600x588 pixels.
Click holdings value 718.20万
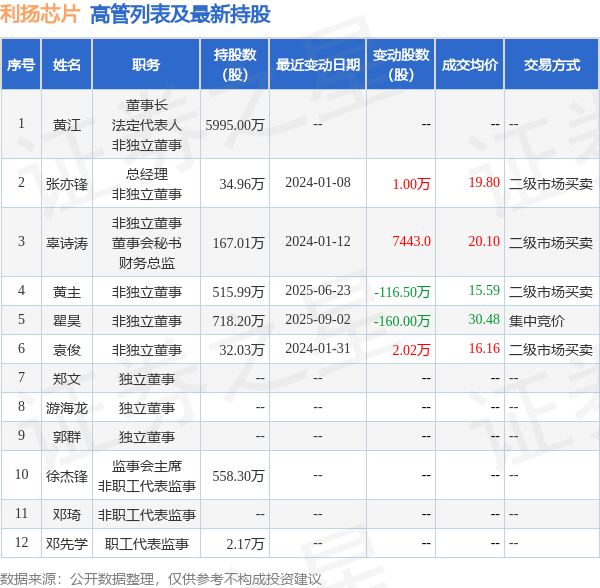click(x=238, y=321)
